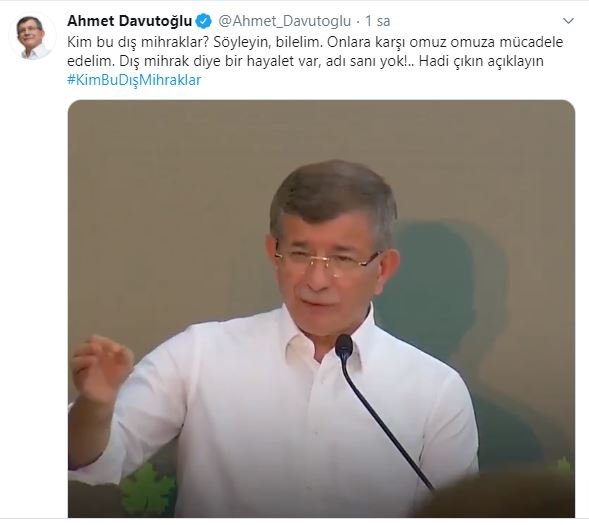The height and width of the screenshot is (525, 589).
Task: Click the text 'Söyleyin, bilelim.'
Action: click(268, 42)
